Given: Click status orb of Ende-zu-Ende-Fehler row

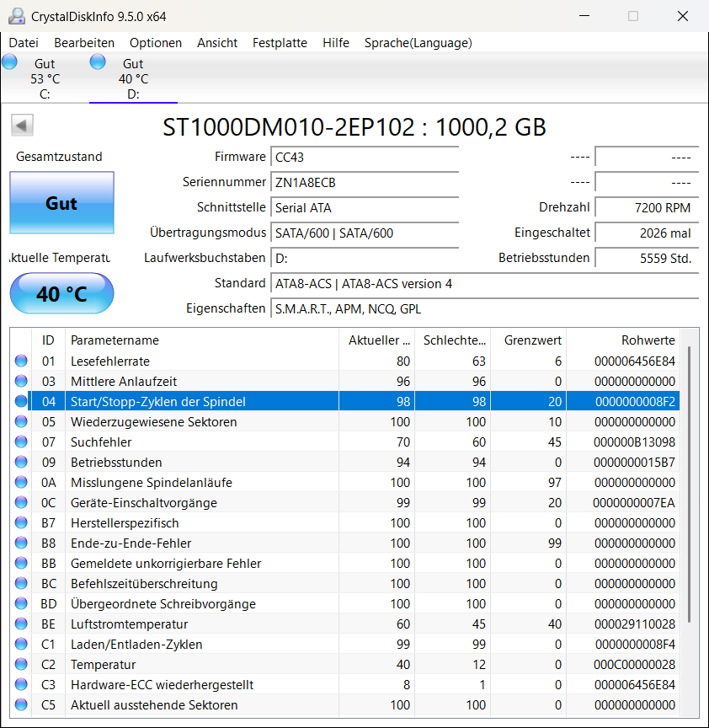Looking at the screenshot, I should coord(21,543).
